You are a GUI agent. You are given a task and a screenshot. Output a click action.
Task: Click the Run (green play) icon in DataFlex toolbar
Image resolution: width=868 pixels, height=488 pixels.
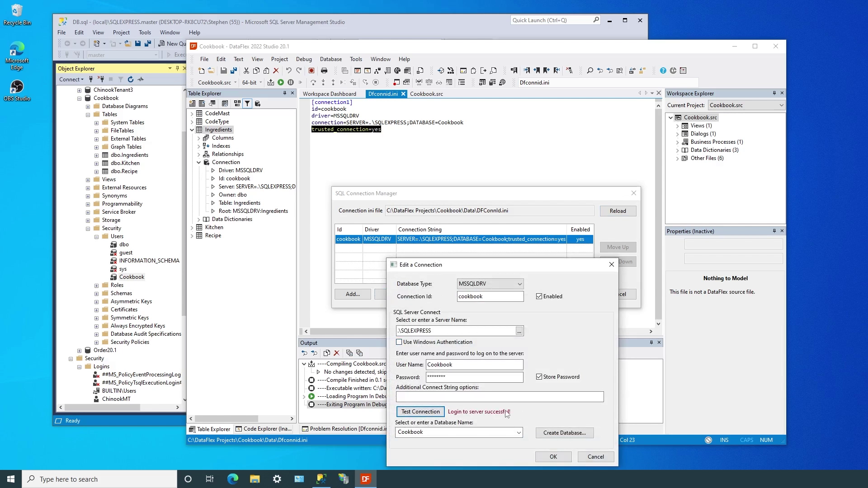[x=281, y=82]
